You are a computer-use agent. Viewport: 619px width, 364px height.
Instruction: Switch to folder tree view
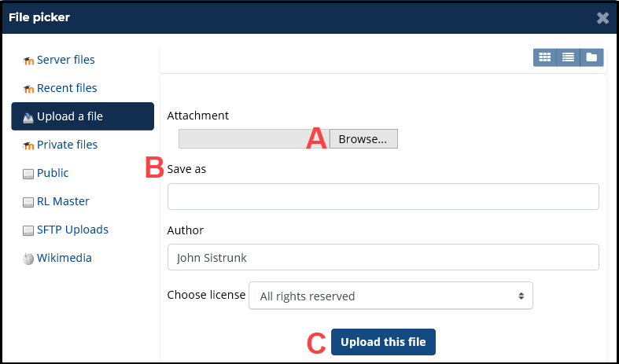coord(591,57)
